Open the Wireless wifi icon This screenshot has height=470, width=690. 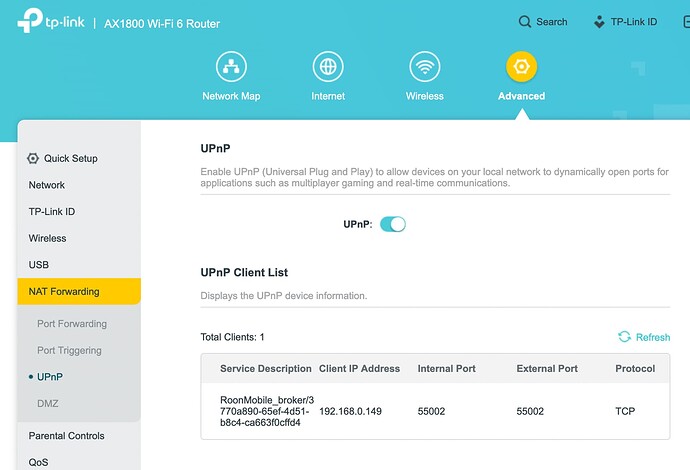(425, 67)
